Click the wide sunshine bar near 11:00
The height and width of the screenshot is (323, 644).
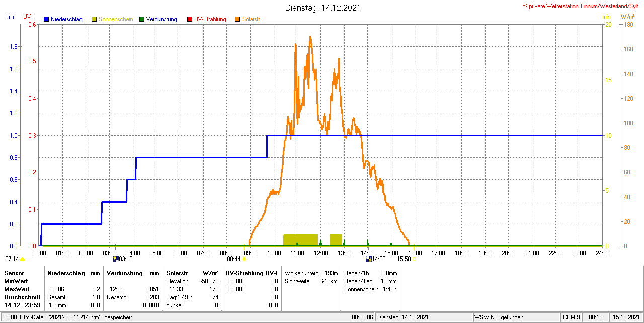pos(300,240)
